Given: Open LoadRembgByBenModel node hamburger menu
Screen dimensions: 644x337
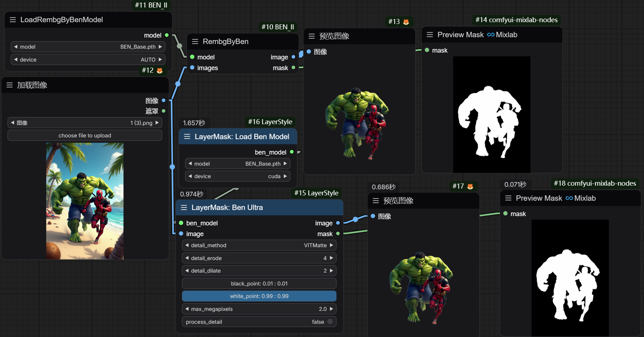Looking at the screenshot, I should click(x=13, y=20).
